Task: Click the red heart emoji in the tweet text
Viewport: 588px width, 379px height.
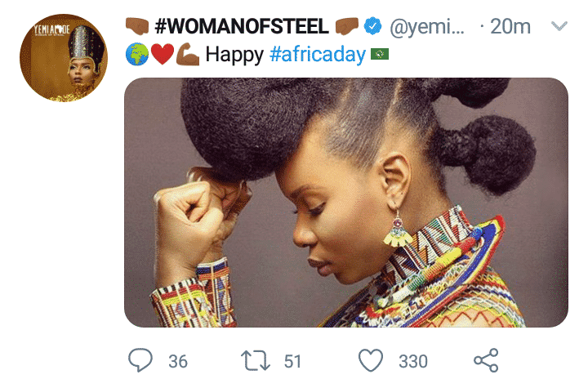Action: pos(162,55)
